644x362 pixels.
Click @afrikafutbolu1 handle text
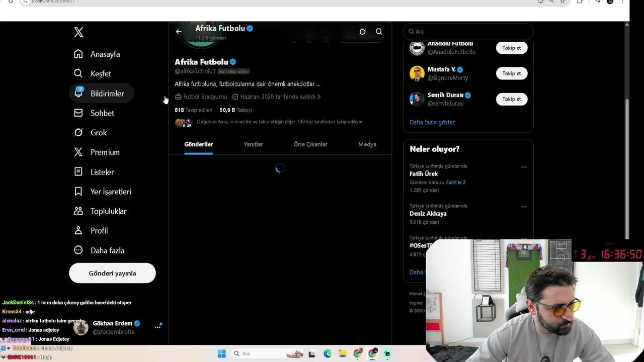coord(195,71)
